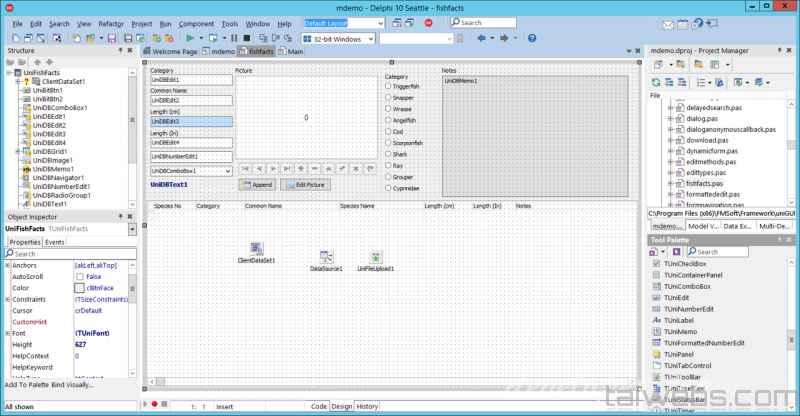Toggle the AutoScroll False checkbox
Image resolution: width=800 pixels, height=416 pixels.
pos(78,276)
